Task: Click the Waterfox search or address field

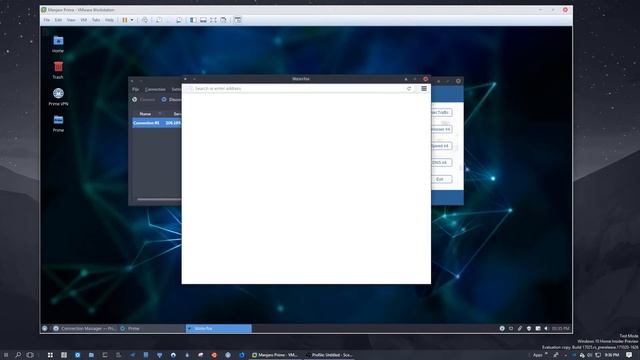Action: pyautogui.click(x=298, y=89)
